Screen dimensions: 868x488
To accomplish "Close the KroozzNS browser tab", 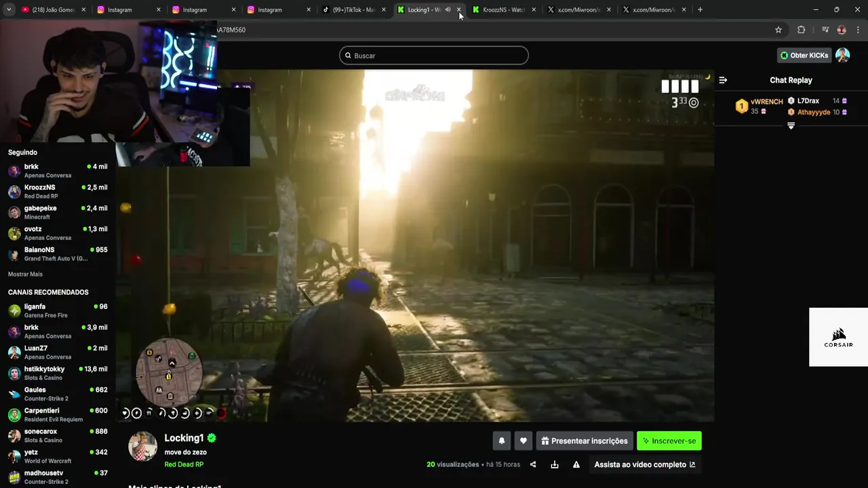I will click(534, 9).
